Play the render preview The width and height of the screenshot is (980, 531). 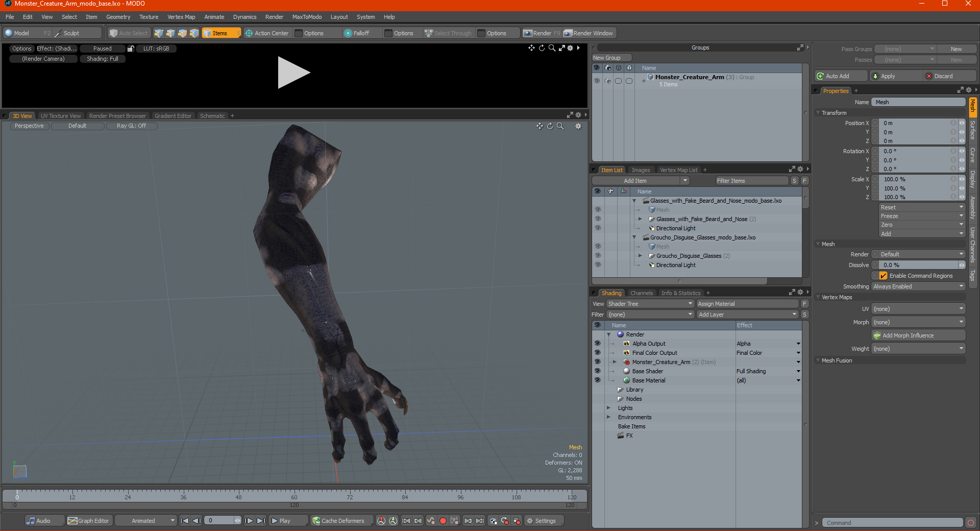coord(293,73)
